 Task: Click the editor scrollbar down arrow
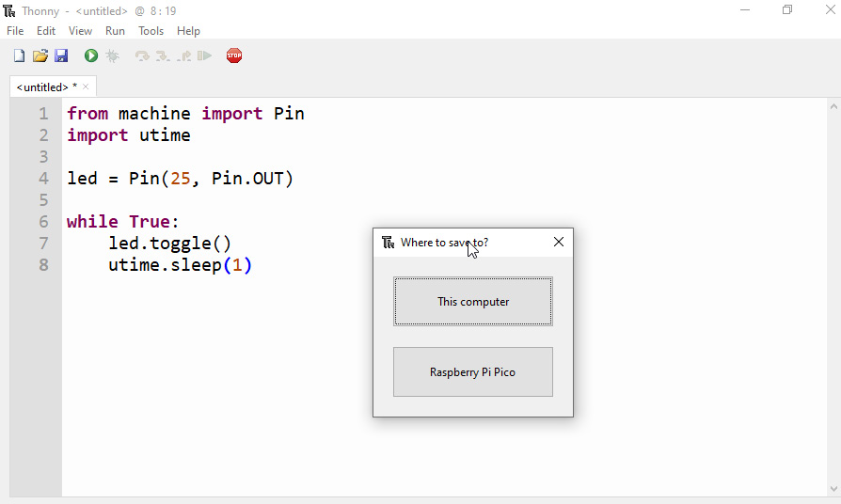pos(833,488)
